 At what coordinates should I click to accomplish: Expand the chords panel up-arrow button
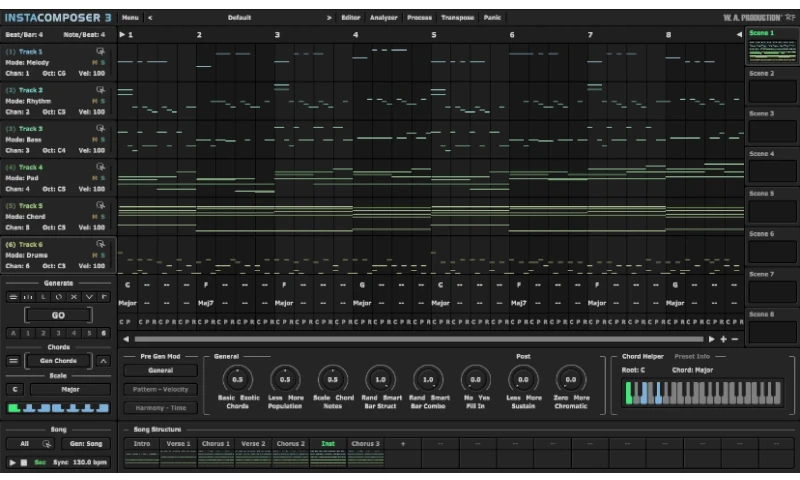tap(103, 361)
